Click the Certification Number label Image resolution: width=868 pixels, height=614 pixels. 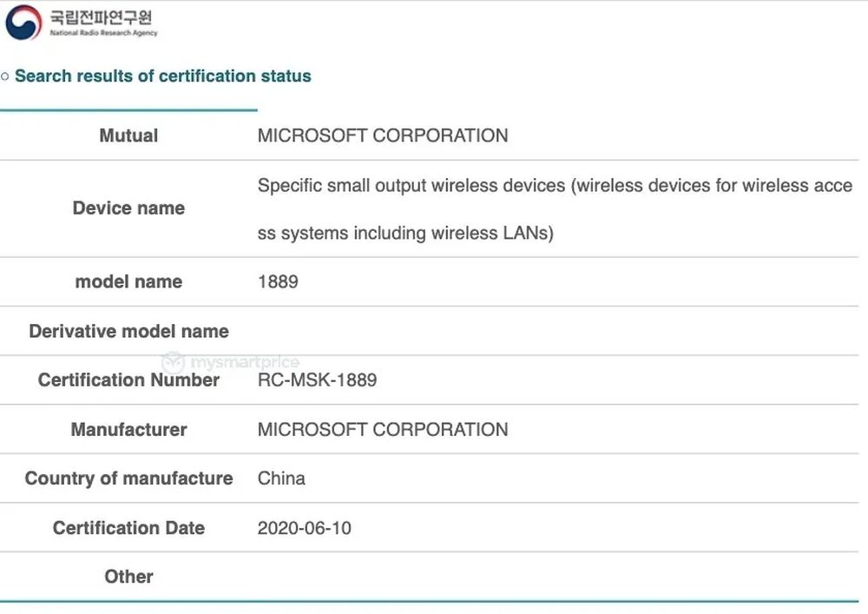128,380
